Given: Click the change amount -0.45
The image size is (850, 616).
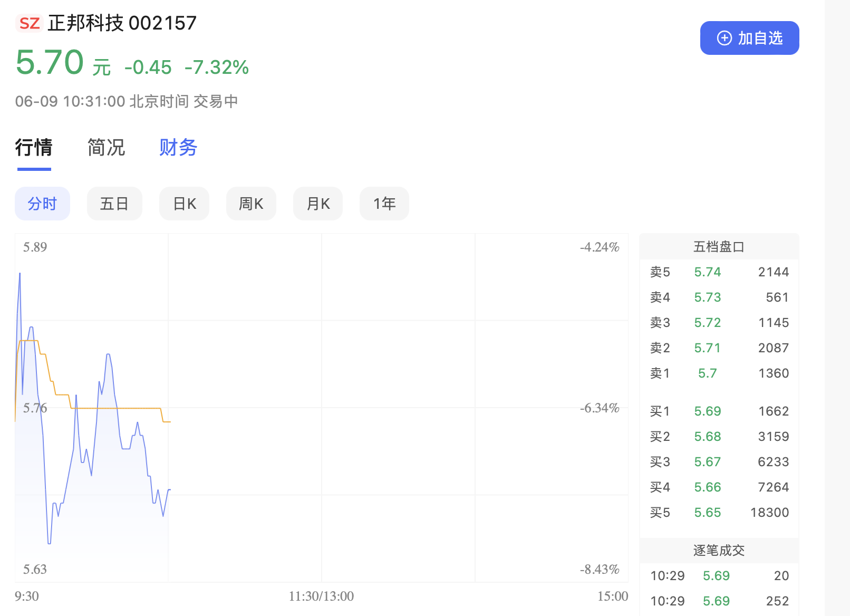Looking at the screenshot, I should (x=148, y=68).
